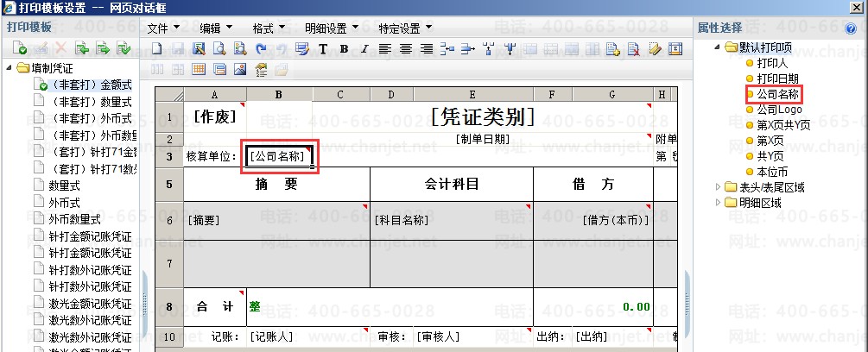Open the 文件 menu

click(163, 28)
